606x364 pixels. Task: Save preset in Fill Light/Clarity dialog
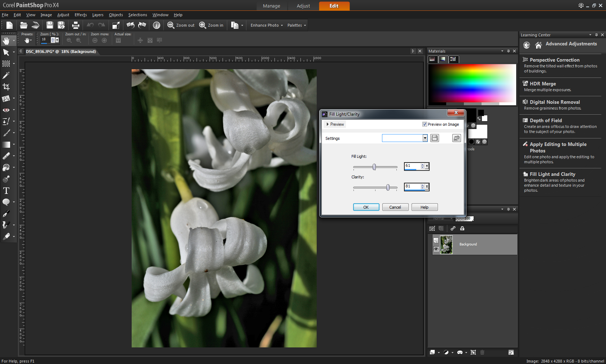(x=435, y=138)
